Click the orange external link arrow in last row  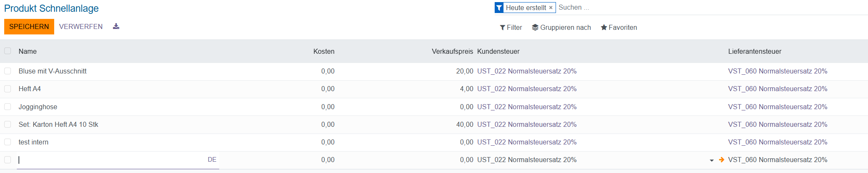(x=721, y=160)
